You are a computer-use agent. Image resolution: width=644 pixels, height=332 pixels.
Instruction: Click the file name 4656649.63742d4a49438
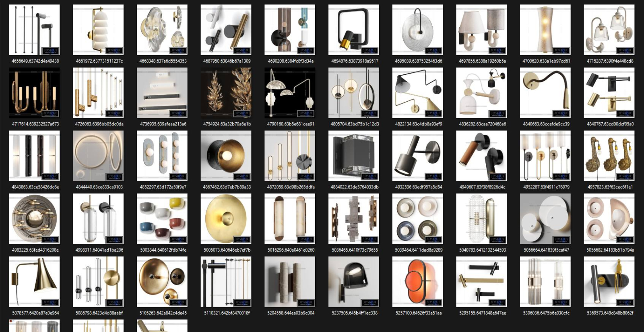35,61
